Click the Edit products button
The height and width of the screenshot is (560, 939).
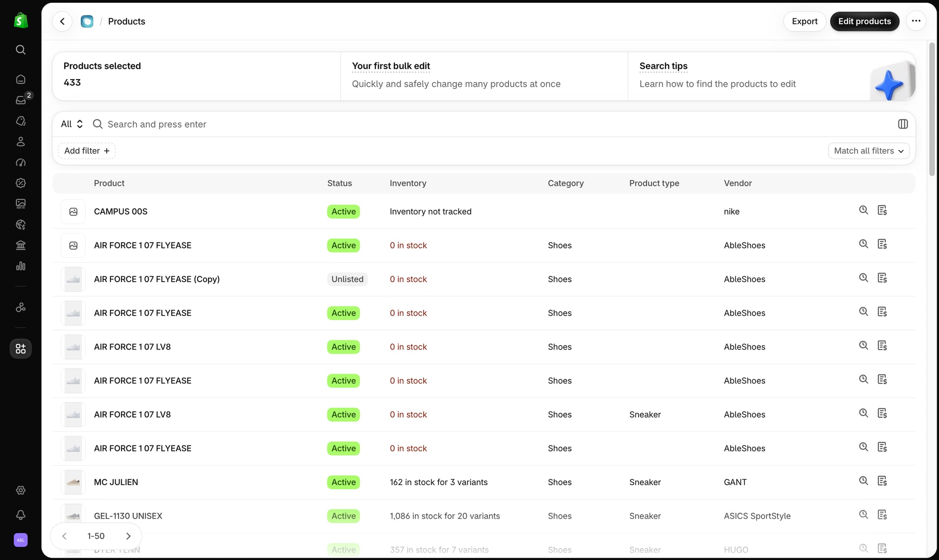tap(865, 21)
